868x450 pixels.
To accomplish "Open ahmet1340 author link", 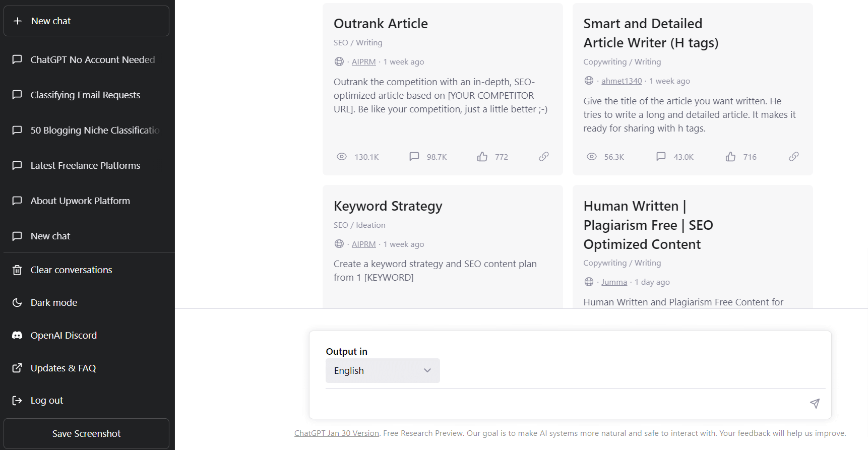I will point(622,81).
